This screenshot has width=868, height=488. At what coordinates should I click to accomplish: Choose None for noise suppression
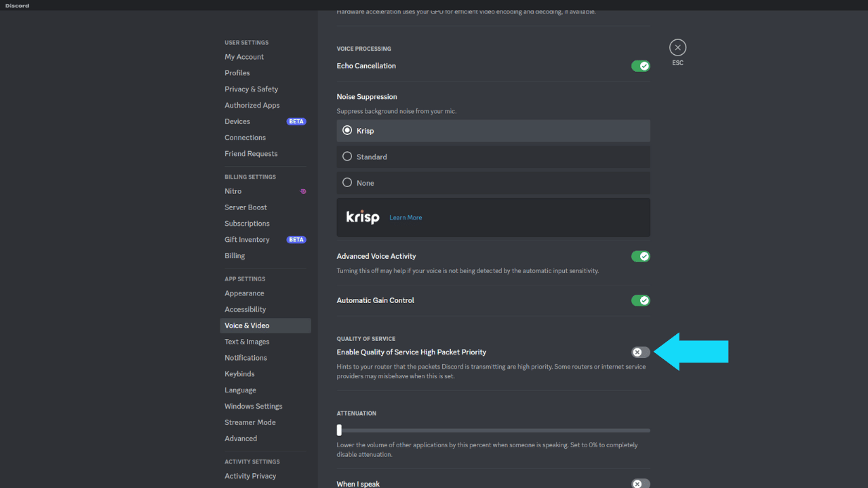pyautogui.click(x=493, y=183)
